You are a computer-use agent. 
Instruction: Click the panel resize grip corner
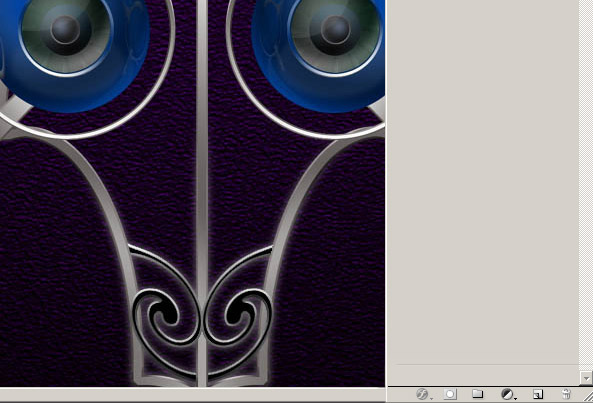click(588, 396)
